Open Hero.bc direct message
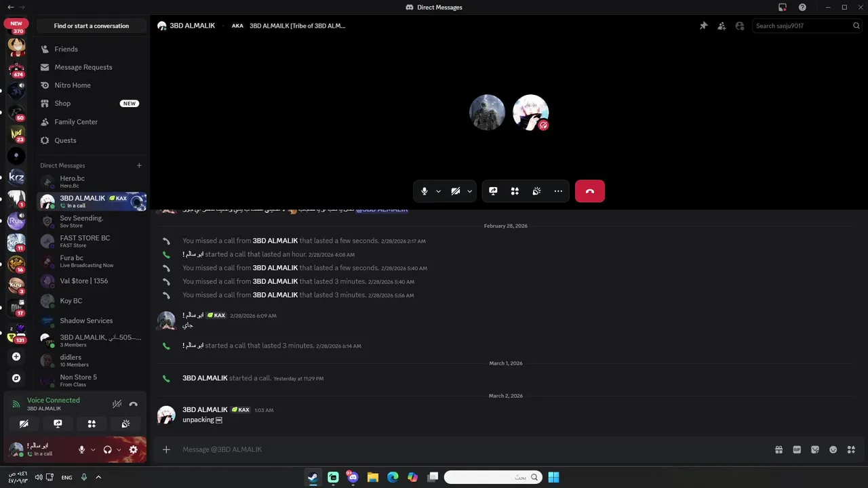 pos(92,182)
